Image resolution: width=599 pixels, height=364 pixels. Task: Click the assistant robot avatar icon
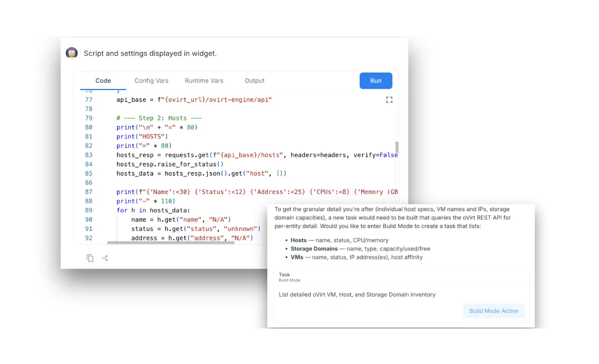click(x=72, y=53)
